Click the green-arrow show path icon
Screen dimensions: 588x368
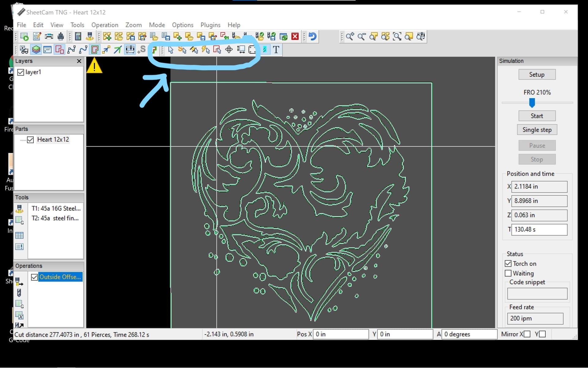pyautogui.click(x=118, y=49)
